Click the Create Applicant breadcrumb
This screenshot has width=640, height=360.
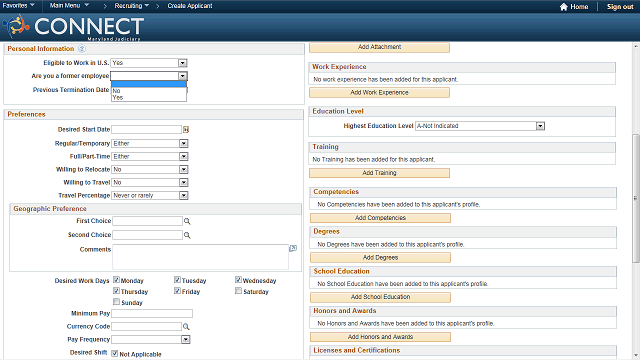pyautogui.click(x=190, y=6)
